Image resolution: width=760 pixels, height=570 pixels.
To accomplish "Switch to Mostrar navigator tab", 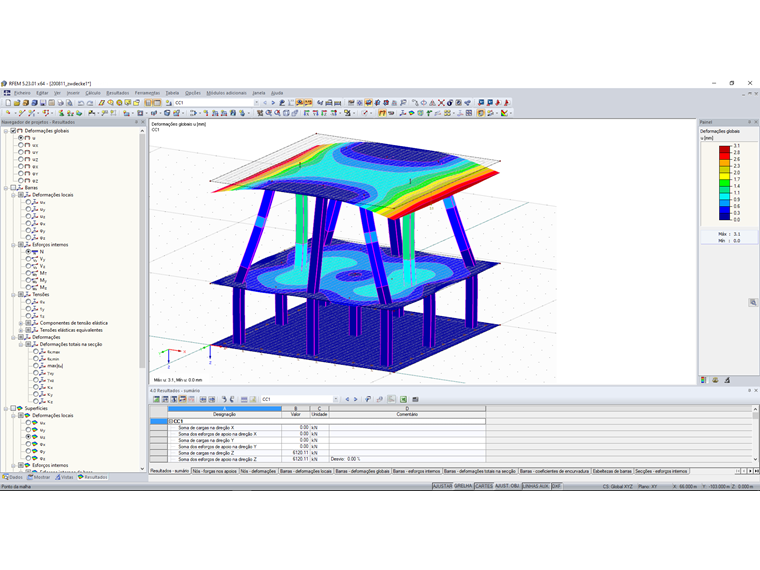I will (x=39, y=477).
